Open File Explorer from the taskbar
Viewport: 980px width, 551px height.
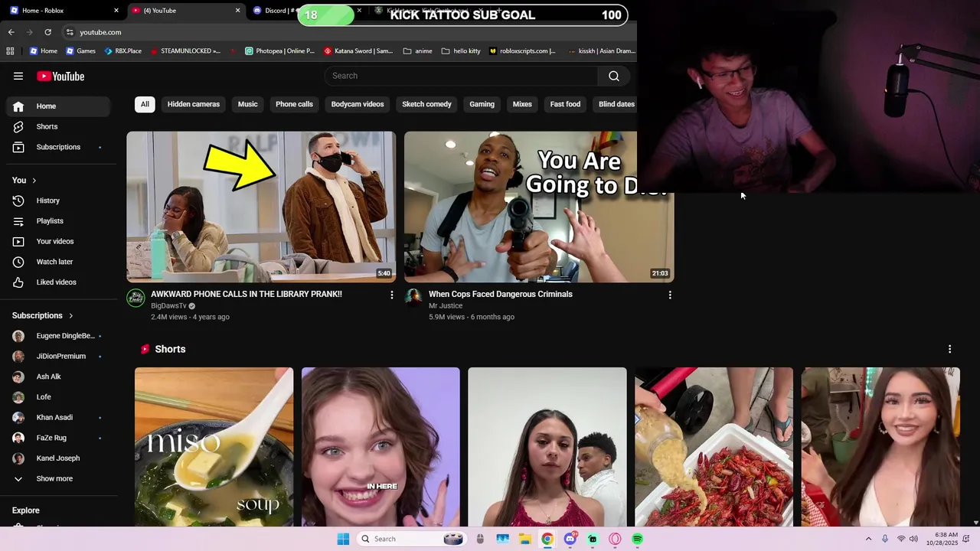point(525,539)
